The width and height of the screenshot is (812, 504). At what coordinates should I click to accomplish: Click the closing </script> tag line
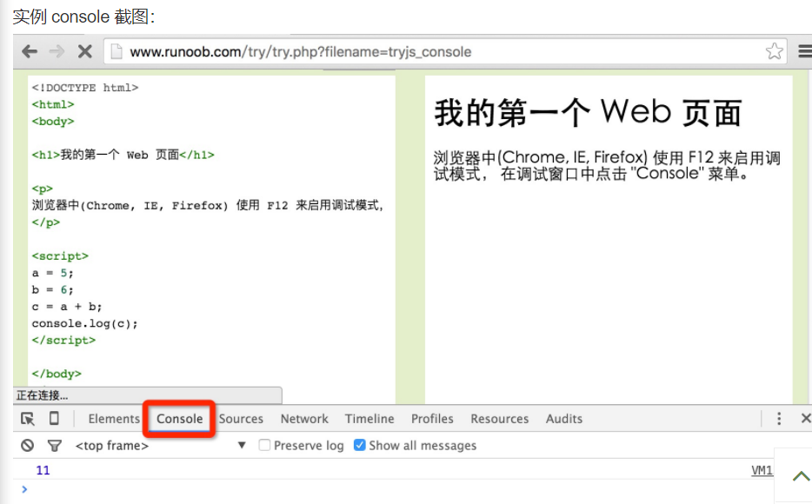[63, 341]
